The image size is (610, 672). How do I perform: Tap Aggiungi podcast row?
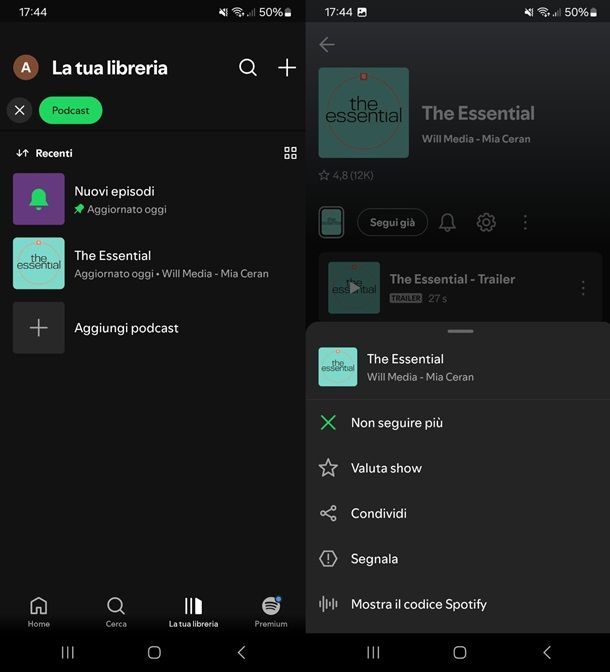pyautogui.click(x=153, y=328)
